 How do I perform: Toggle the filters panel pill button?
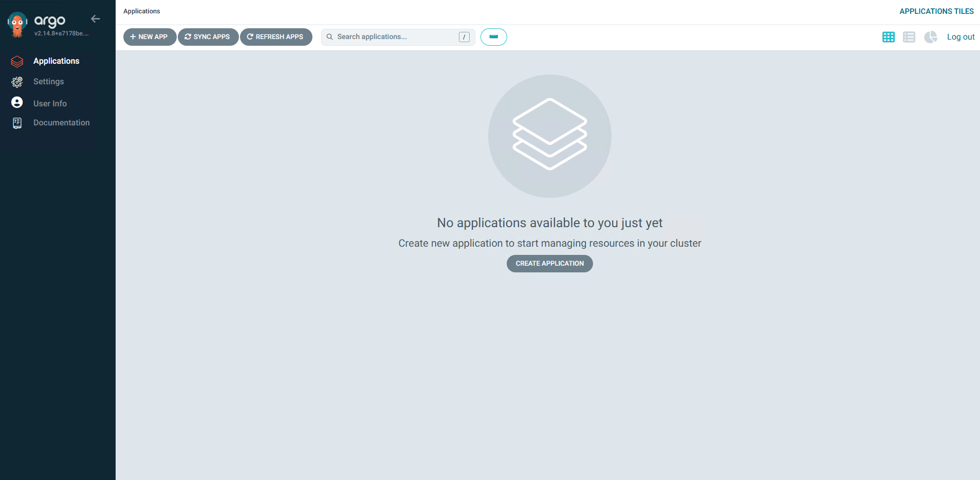(493, 37)
